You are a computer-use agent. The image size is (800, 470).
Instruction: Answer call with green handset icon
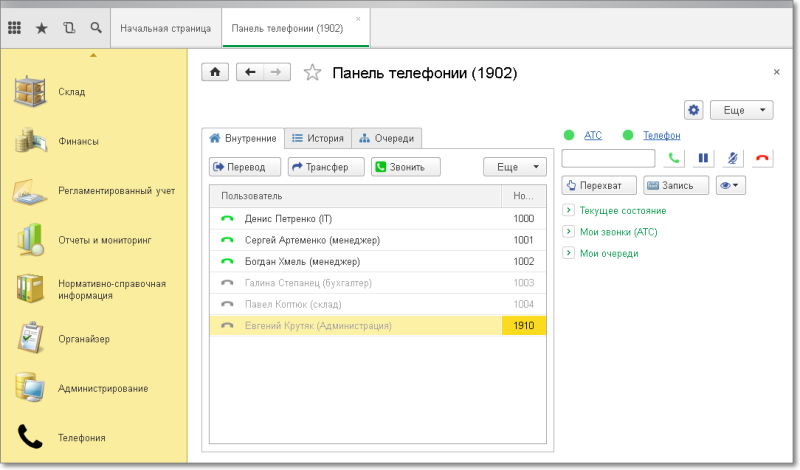point(674,158)
